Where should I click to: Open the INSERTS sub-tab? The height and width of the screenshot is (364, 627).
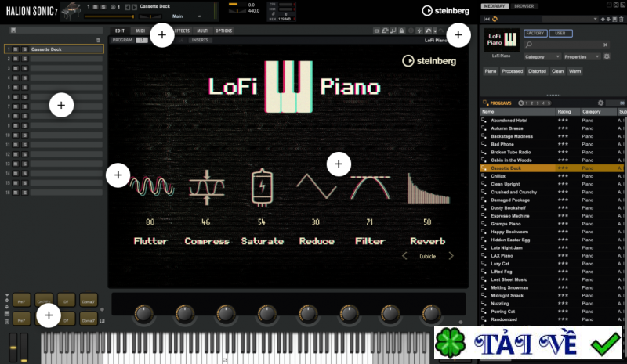click(200, 40)
